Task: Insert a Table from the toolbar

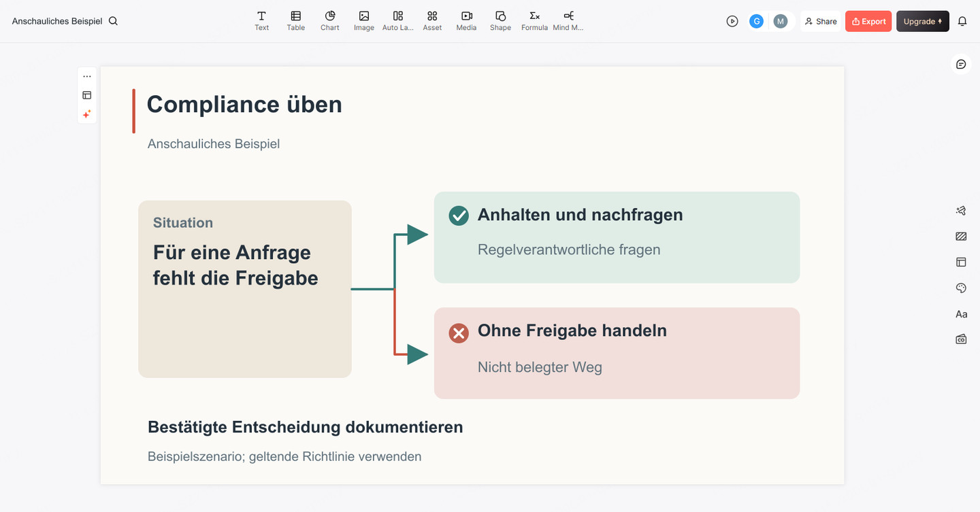Action: click(295, 20)
